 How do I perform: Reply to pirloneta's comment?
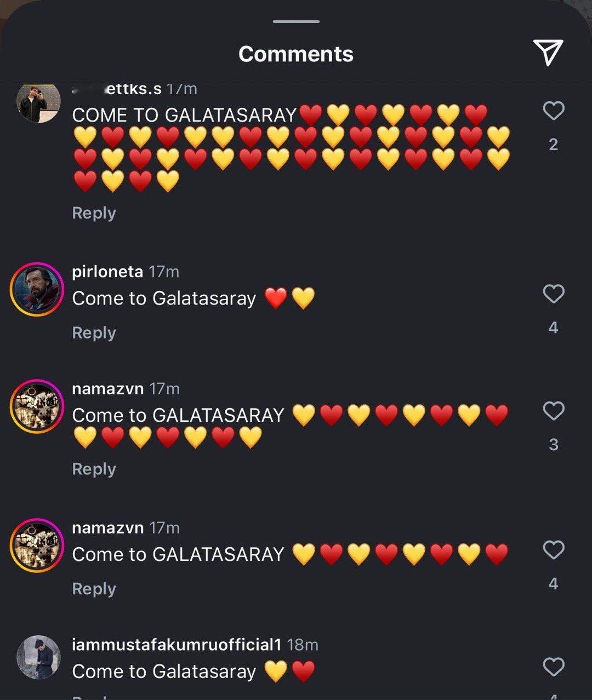94,332
